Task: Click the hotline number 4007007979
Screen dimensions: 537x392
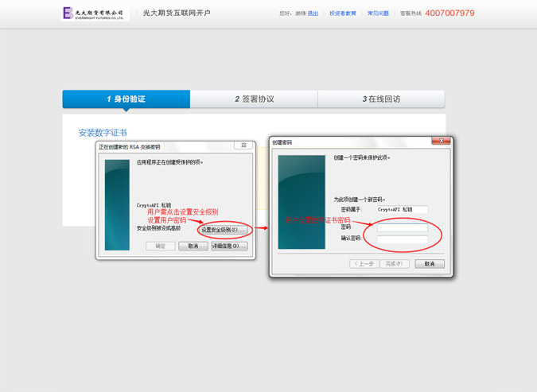Action: pos(449,13)
